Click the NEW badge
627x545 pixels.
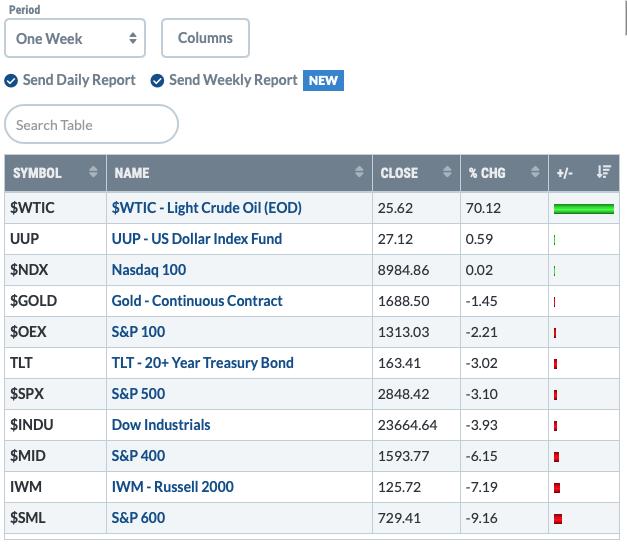click(x=323, y=80)
